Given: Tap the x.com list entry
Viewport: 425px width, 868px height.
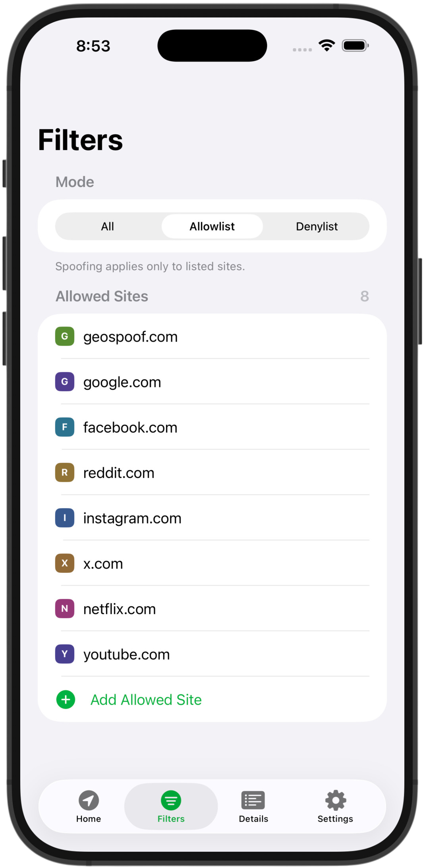Looking at the screenshot, I should coord(212,563).
